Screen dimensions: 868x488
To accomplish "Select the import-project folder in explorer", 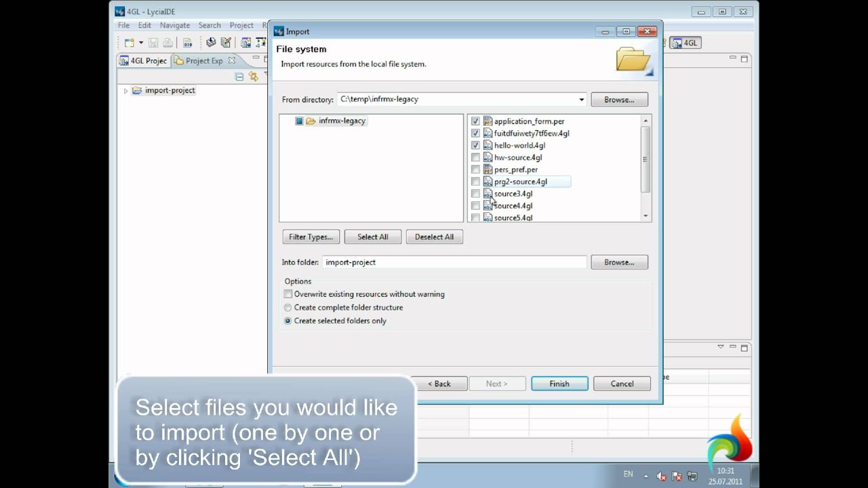I will (163, 90).
